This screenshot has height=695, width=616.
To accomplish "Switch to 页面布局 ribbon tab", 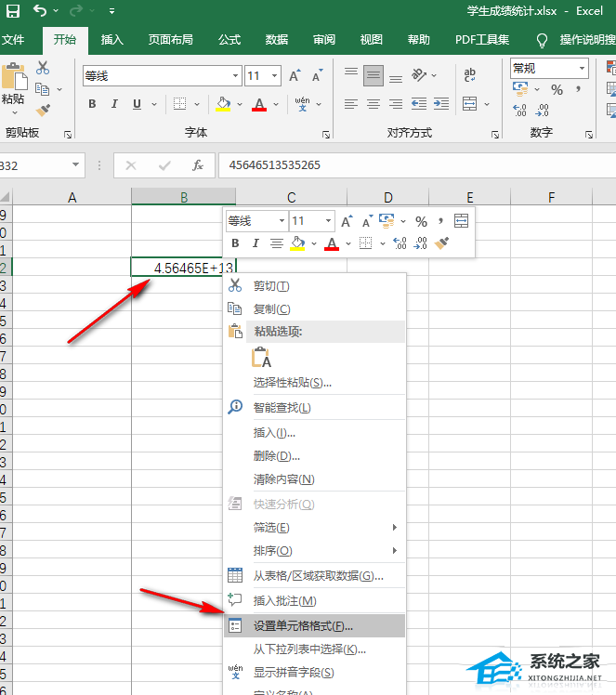I will click(171, 40).
